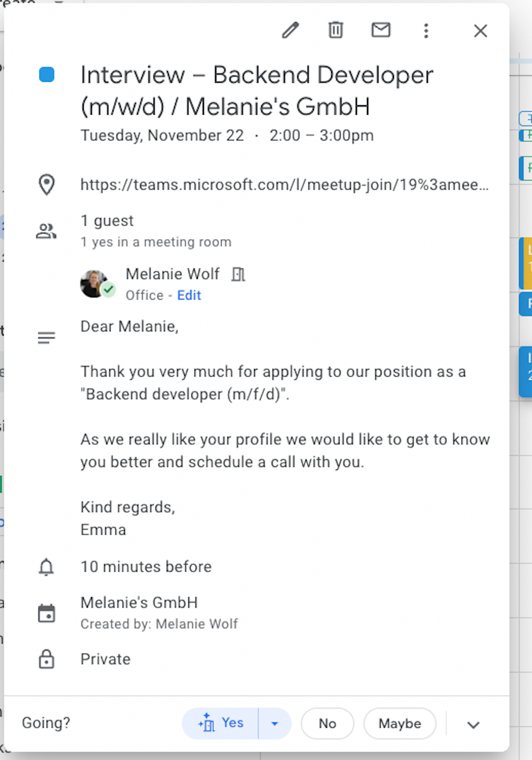Viewport: 532px width, 760px height.
Task: Expand RSVP options with bottom chevron
Action: [x=473, y=725]
